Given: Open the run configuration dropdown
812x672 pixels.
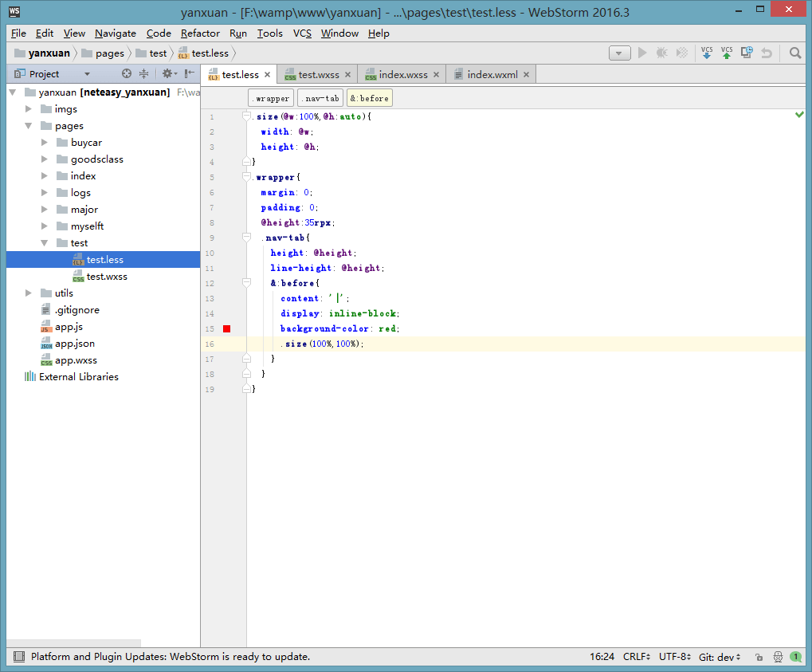Looking at the screenshot, I should pos(620,53).
